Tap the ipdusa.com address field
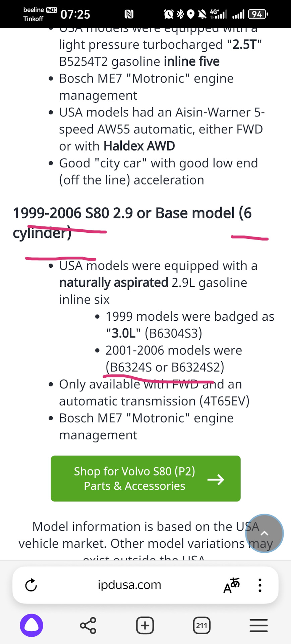 pos(129,585)
